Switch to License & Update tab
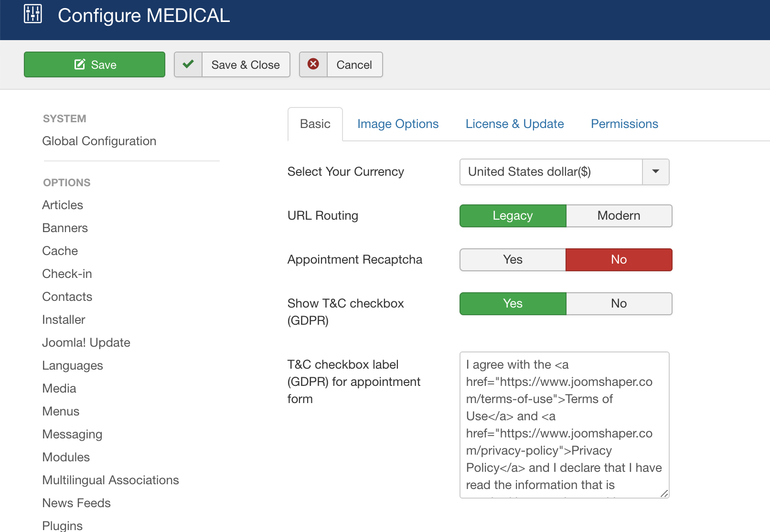 pos(514,124)
